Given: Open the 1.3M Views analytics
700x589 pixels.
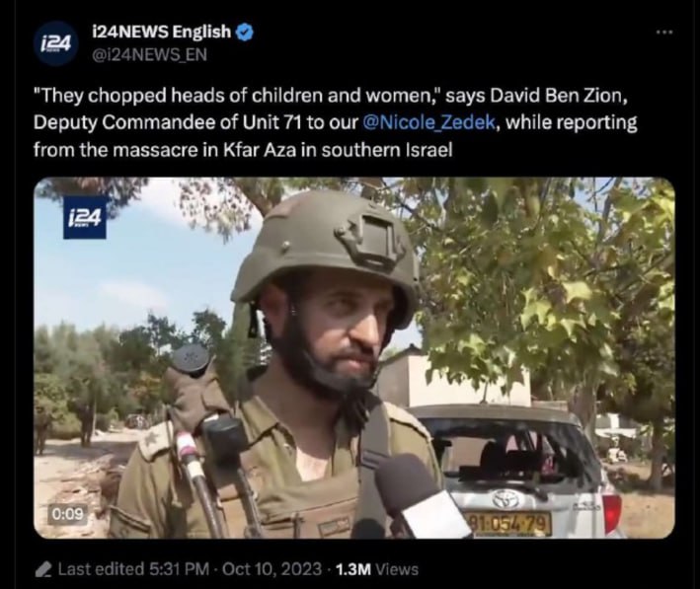Looking at the screenshot, I should coord(376,569).
